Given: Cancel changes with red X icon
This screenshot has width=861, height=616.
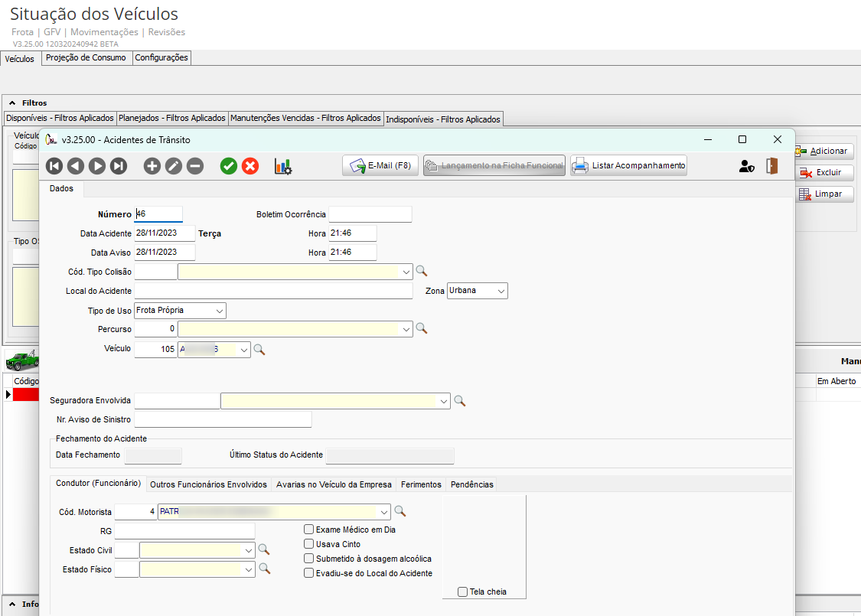Looking at the screenshot, I should tap(250, 166).
